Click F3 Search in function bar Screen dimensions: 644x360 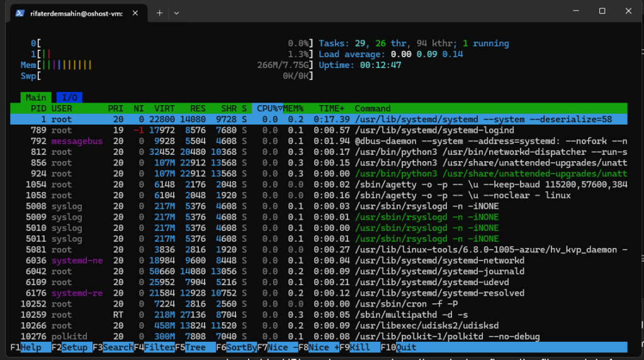113,347
